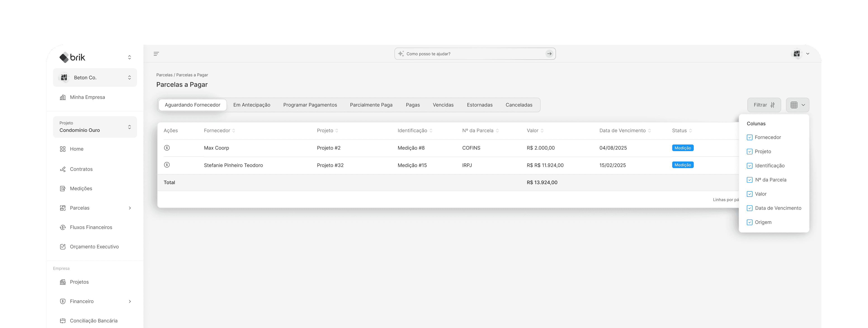This screenshot has height=328, width=868.
Task: Click the dollar action icon for Stefanie Pinheiro Teodoro
Action: (x=167, y=165)
